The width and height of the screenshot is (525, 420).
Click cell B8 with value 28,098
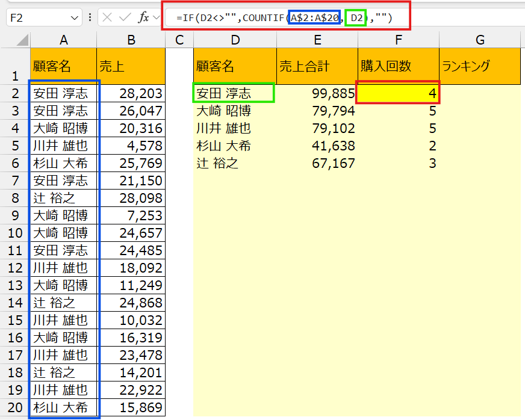pos(131,198)
